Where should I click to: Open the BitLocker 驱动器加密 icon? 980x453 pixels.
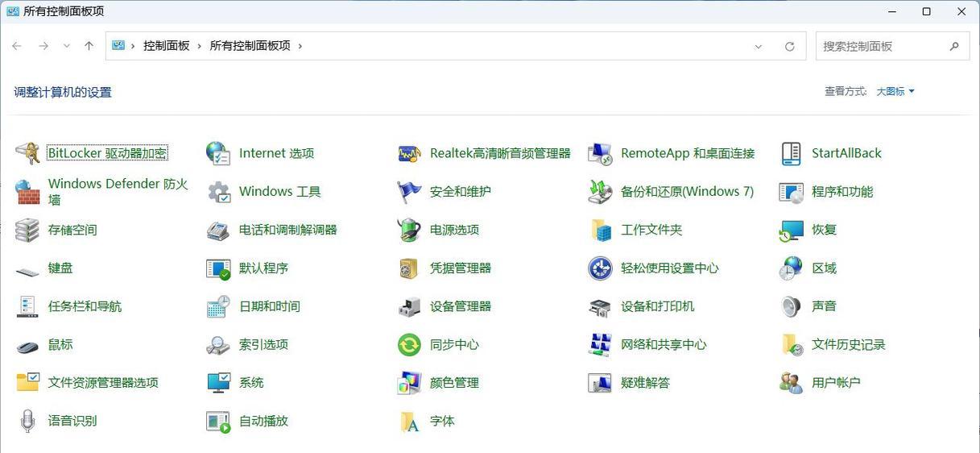[27, 153]
